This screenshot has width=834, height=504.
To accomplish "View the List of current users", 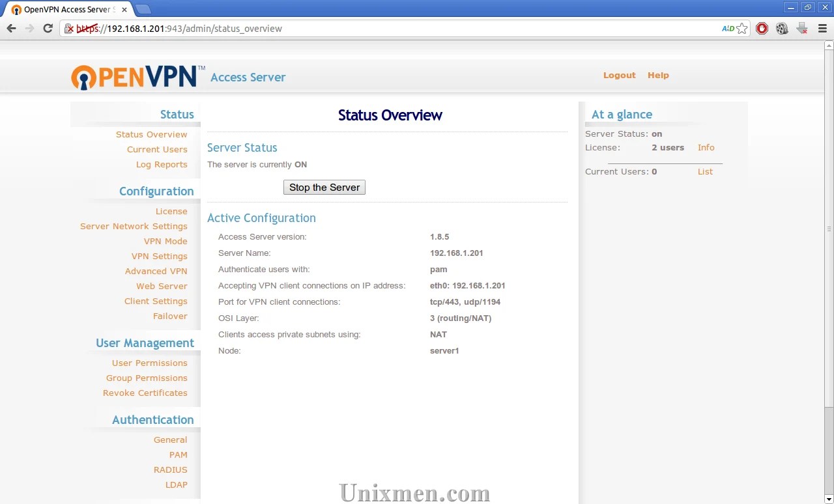I will (704, 171).
